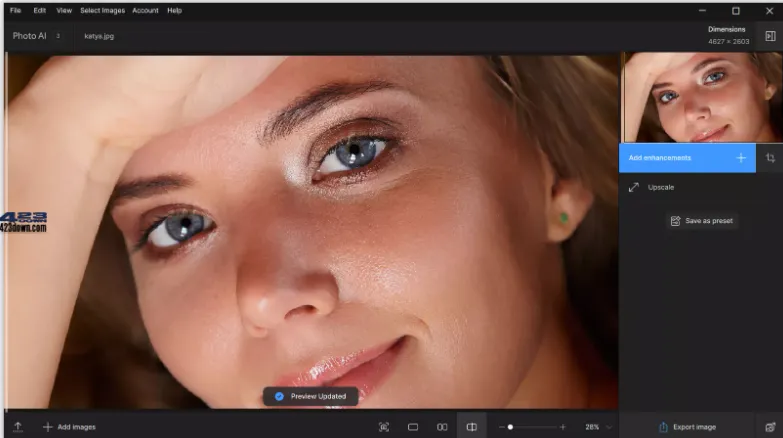The width and height of the screenshot is (783, 438).
Task: Click the Preview Updated notification
Action: tap(311, 396)
